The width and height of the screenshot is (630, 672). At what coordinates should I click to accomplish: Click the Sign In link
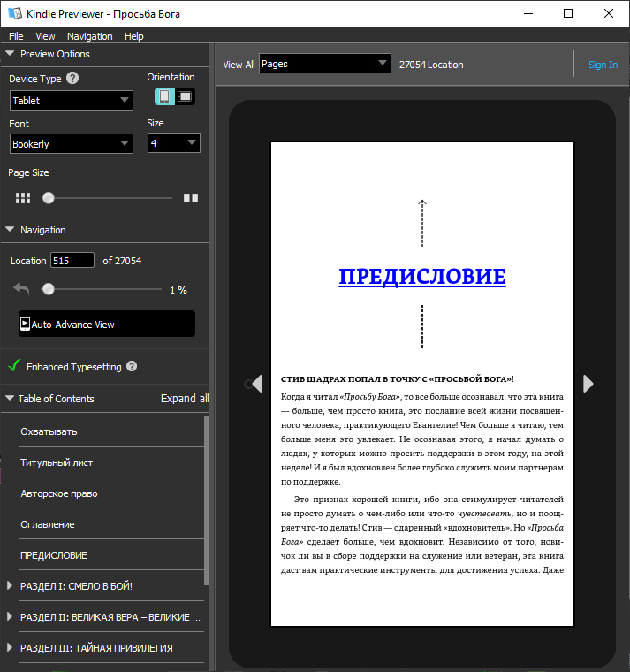coord(603,65)
